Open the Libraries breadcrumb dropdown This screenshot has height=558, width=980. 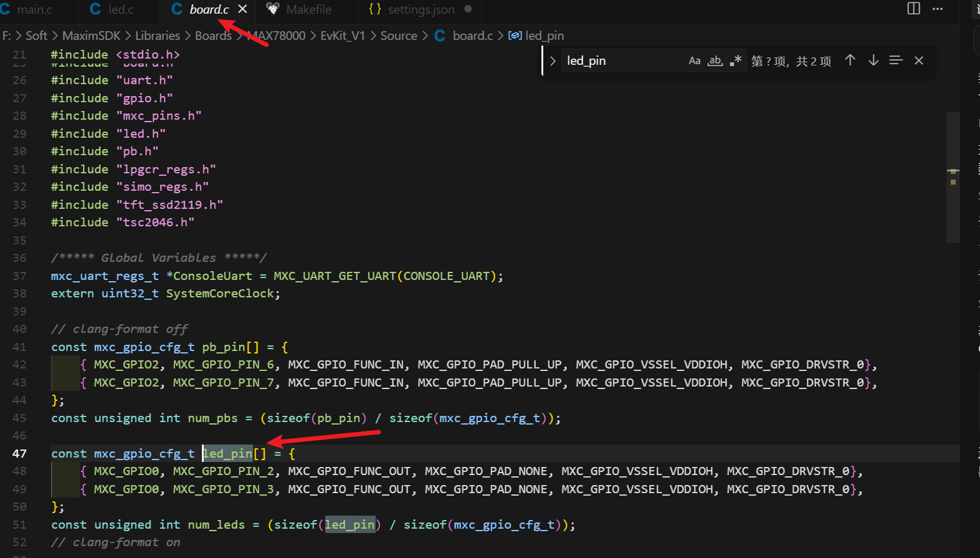coord(157,36)
